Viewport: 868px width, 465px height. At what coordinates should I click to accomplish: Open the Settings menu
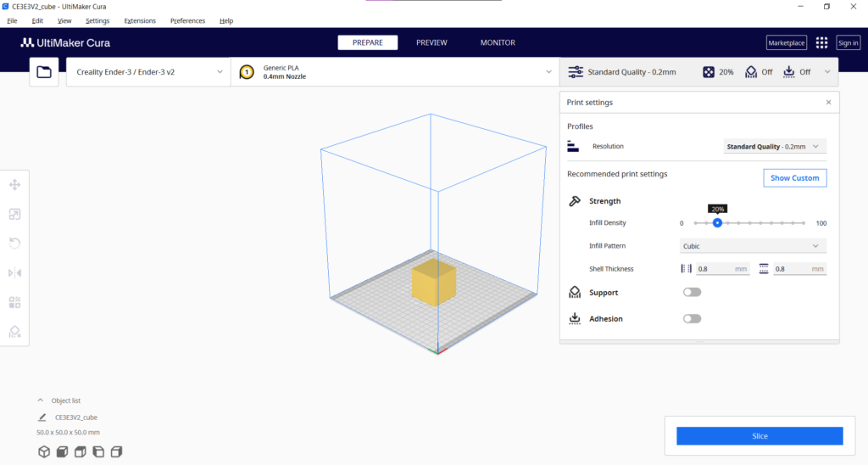click(97, 20)
